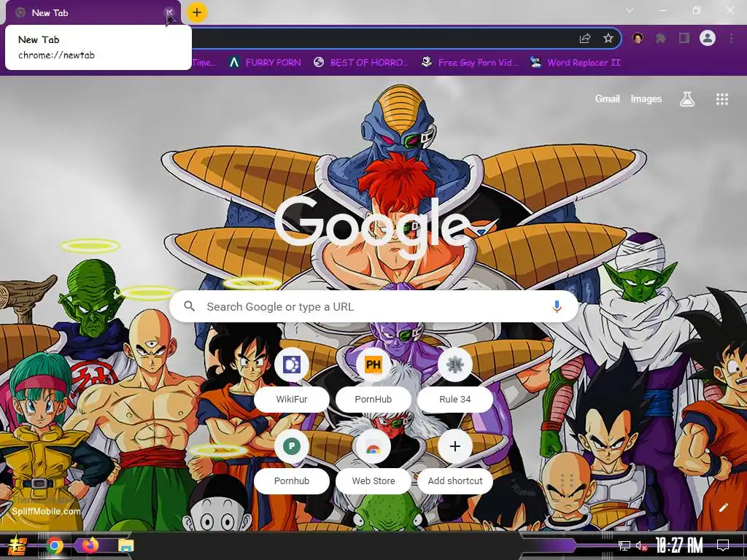Open the Chrome three-dot menu
Viewport: 747px width, 560px height.
tap(731, 38)
